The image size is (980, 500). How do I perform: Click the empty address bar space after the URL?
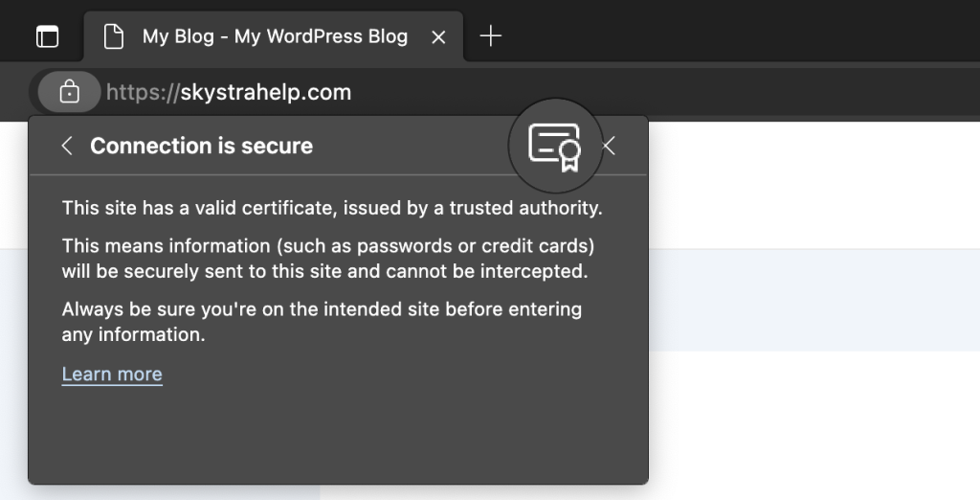pyautogui.click(x=670, y=92)
